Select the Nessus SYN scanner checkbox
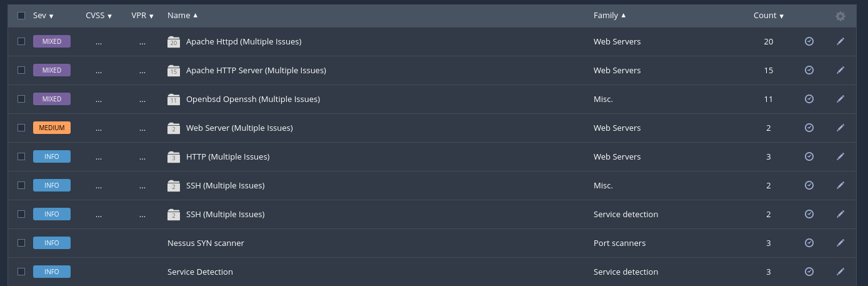 point(21,243)
